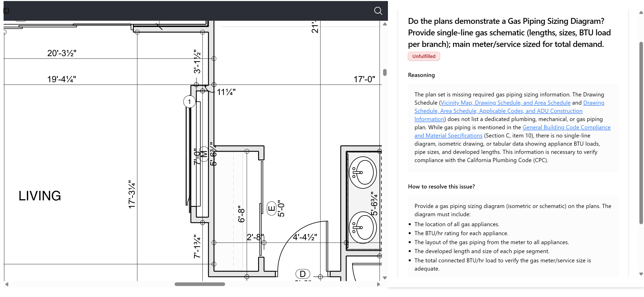Click the upper bathroom sink symbol
644x297 pixels.
(x=363, y=172)
